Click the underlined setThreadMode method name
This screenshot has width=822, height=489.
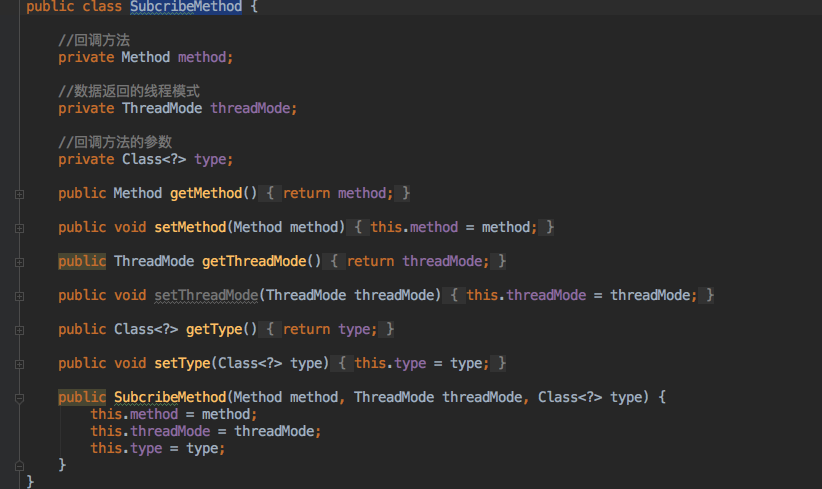[x=206, y=295]
